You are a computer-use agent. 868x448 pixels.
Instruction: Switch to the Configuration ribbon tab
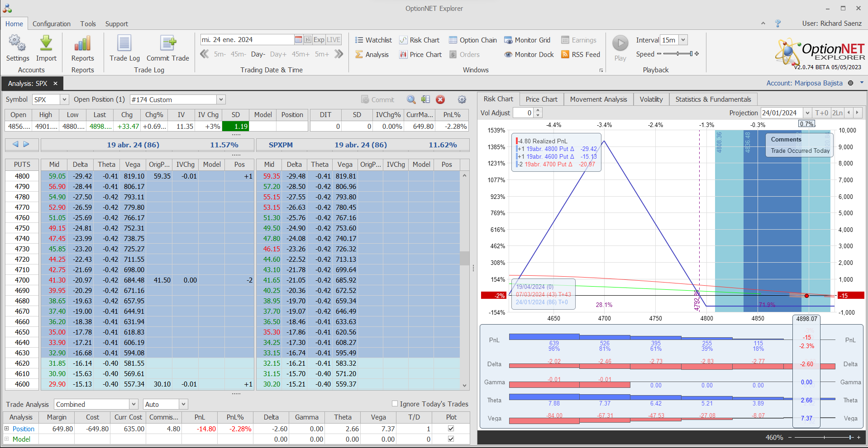(52, 24)
